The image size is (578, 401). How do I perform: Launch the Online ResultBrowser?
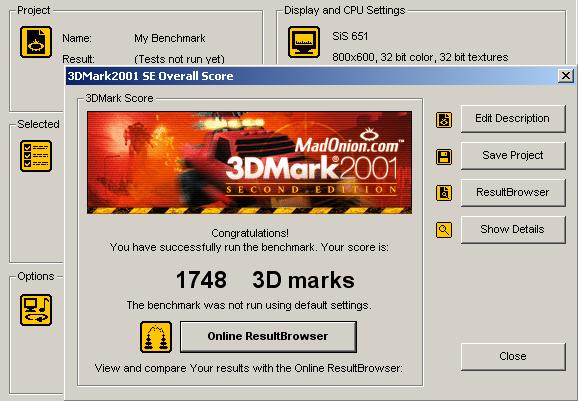coord(268,337)
